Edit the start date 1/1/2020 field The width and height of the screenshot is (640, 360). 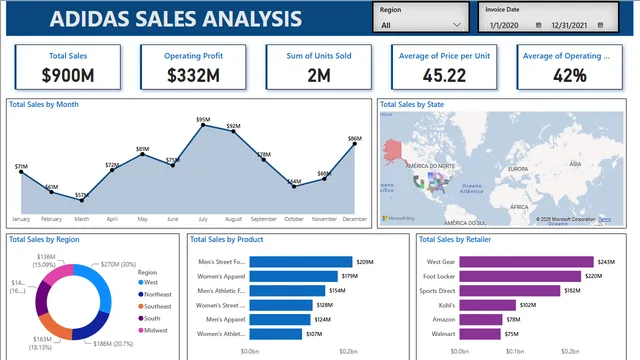tap(504, 25)
